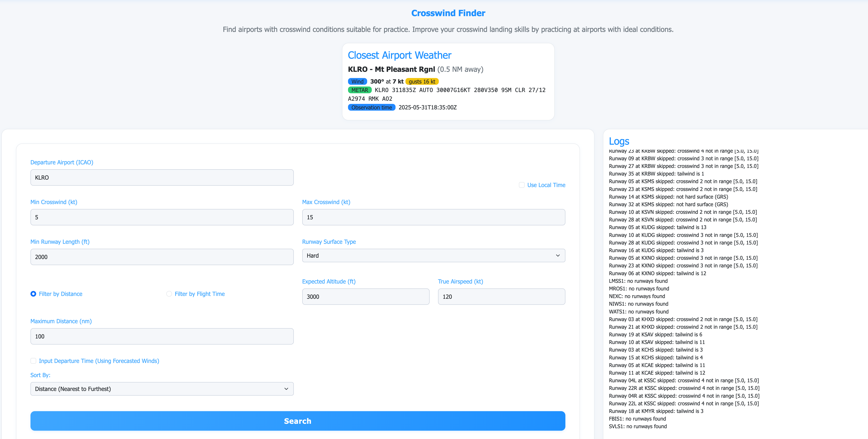Check Input Departure Time using forecasted winds
Image resolution: width=868 pixels, height=439 pixels.
33,361
